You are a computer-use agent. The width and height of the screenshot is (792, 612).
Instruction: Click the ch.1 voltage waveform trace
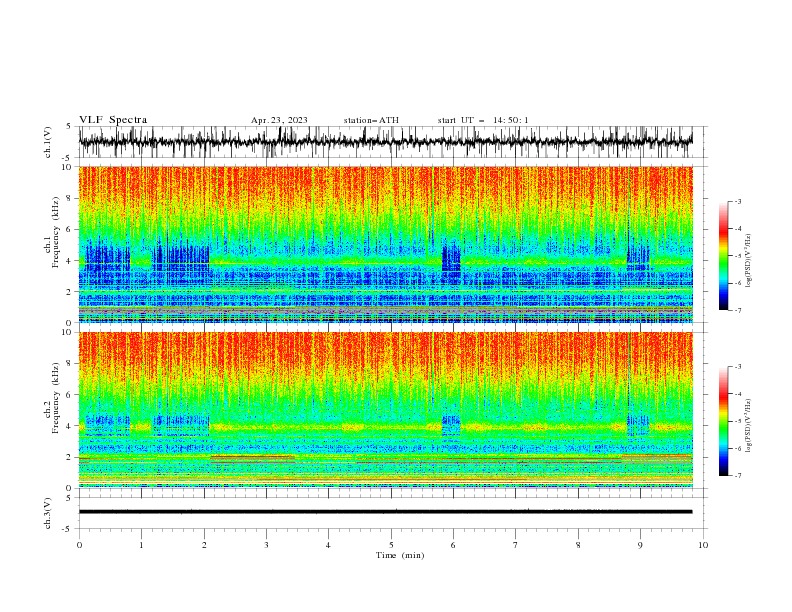coord(385,142)
